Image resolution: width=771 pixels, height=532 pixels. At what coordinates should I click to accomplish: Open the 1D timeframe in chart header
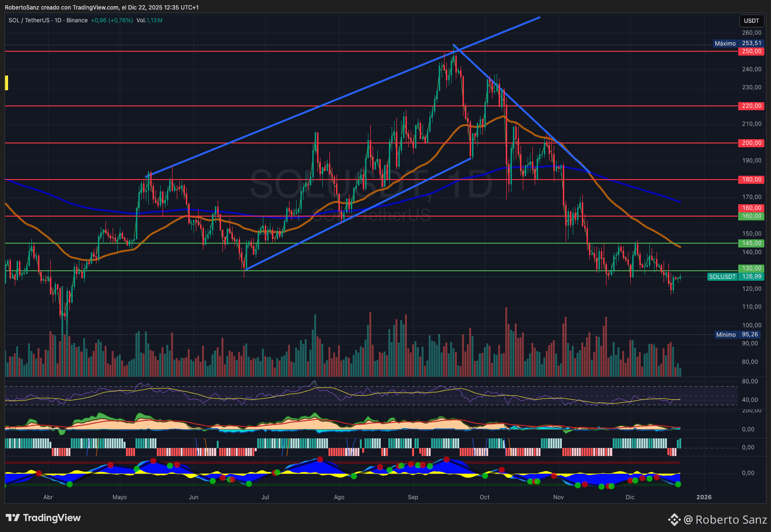tap(58, 20)
